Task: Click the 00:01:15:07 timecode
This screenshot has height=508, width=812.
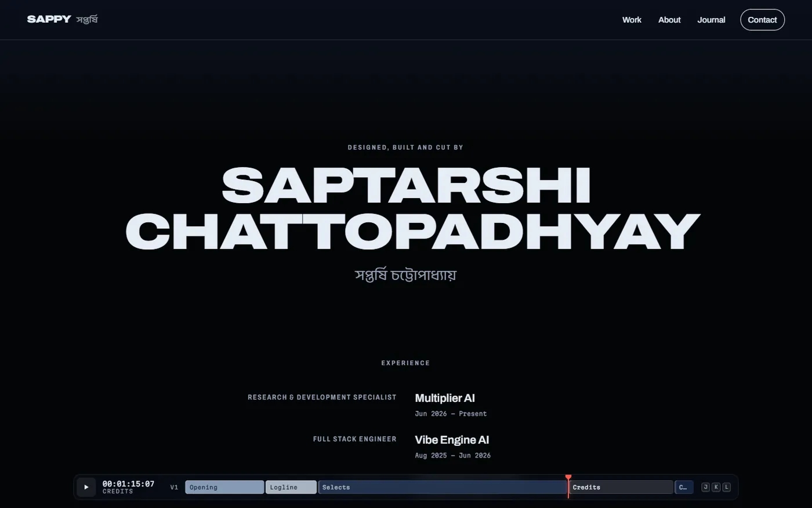Action: 128,484
